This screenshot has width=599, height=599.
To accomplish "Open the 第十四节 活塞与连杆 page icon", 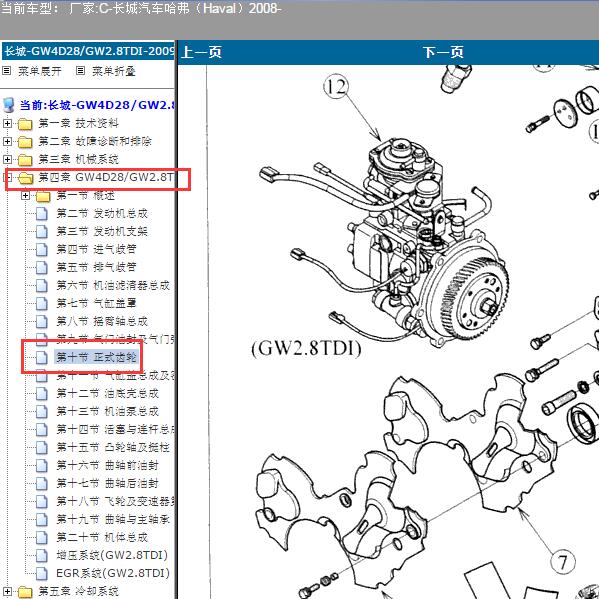I will click(42, 429).
